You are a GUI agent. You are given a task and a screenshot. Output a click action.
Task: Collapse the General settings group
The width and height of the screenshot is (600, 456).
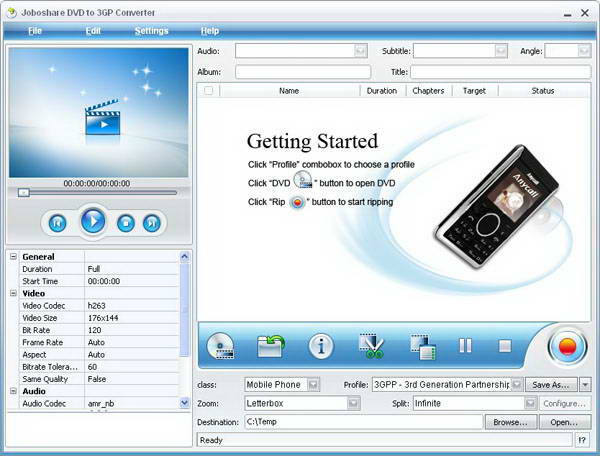click(x=13, y=256)
